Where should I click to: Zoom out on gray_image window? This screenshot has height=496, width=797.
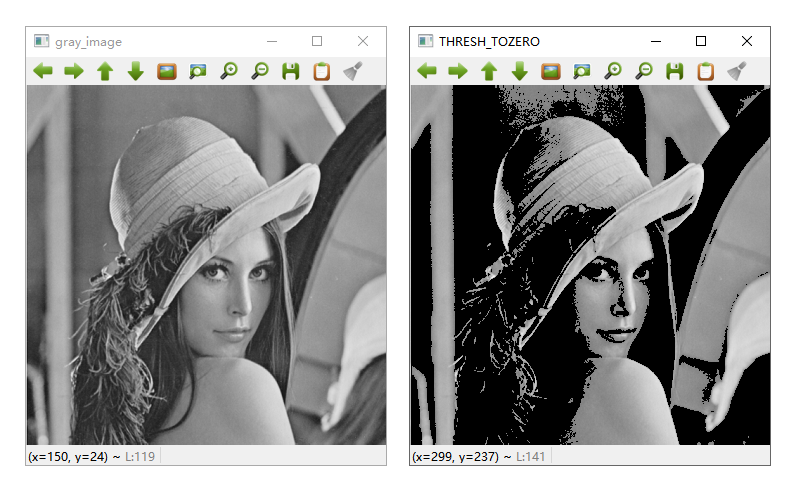point(260,71)
